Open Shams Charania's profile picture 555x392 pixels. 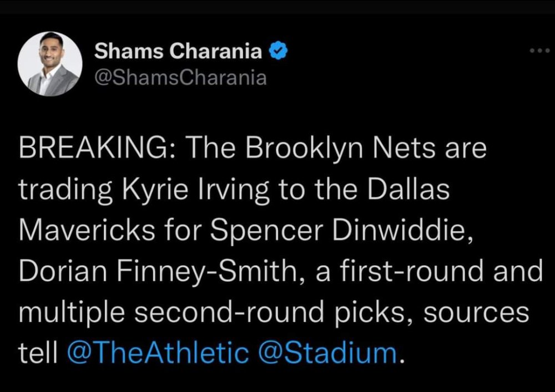click(50, 64)
